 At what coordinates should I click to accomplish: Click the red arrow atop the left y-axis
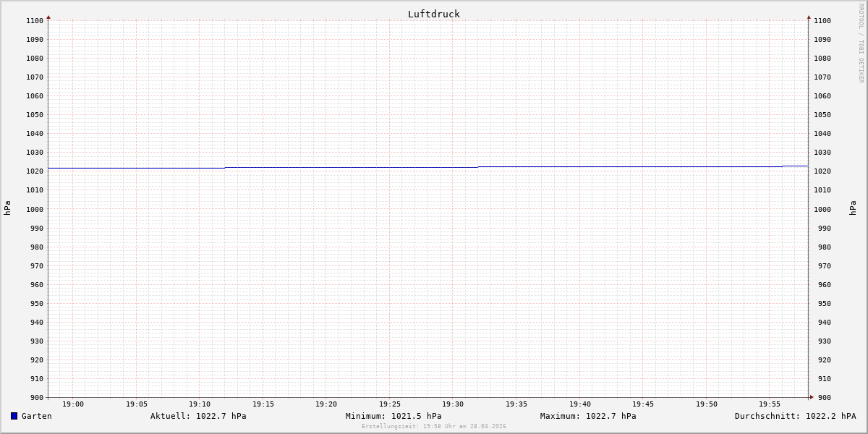click(x=48, y=17)
